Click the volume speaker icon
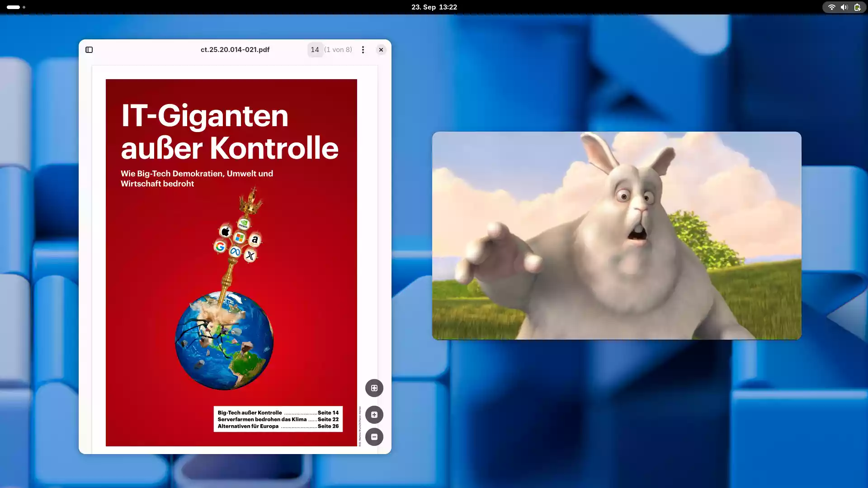The image size is (868, 488). [x=844, y=7]
